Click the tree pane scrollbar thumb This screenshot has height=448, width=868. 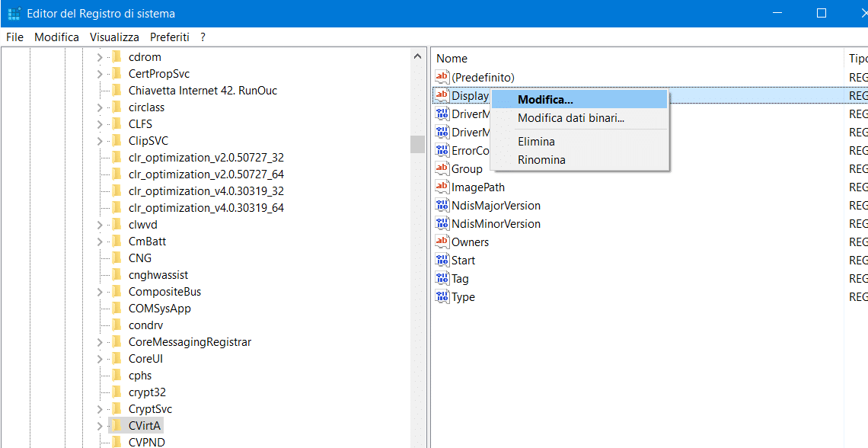coord(417,144)
